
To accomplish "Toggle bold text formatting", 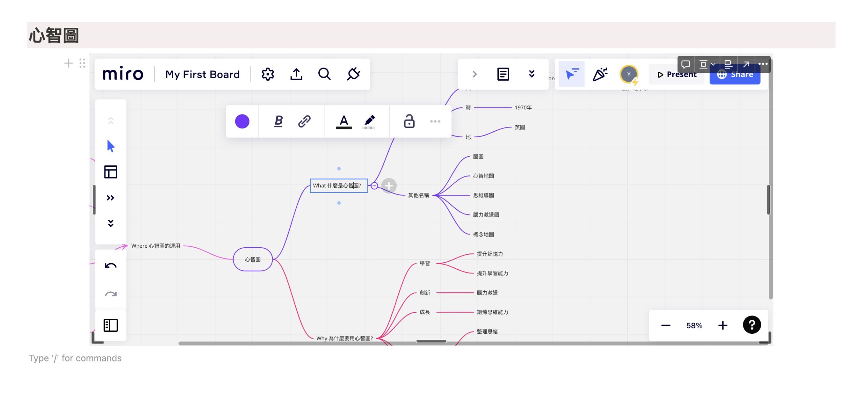I will 278,121.
